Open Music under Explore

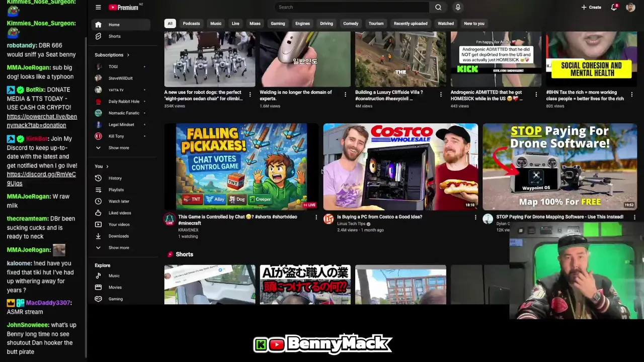[121, 276]
